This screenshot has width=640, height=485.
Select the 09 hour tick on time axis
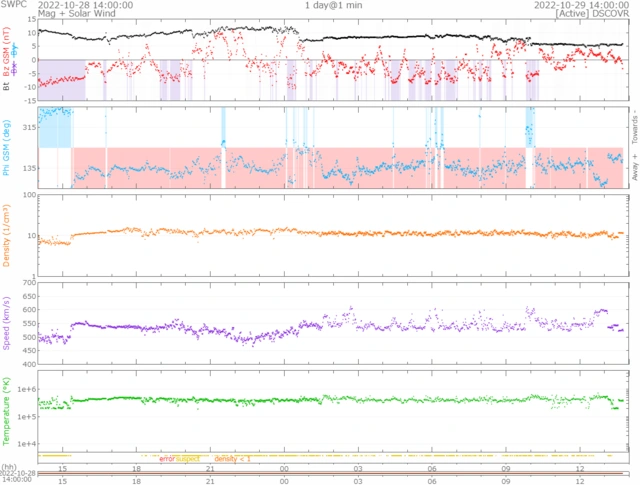pyautogui.click(x=507, y=467)
